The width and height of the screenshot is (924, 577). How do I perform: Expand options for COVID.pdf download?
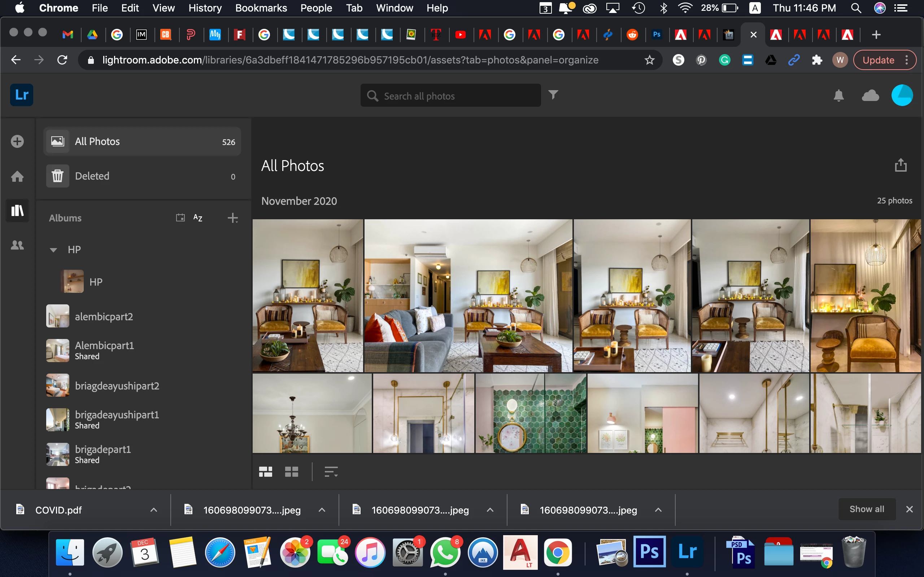tap(153, 510)
